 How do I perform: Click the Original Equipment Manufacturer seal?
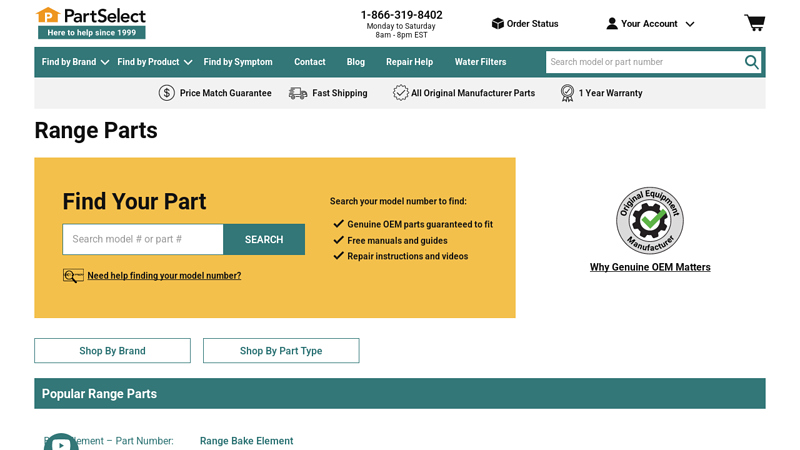649,220
